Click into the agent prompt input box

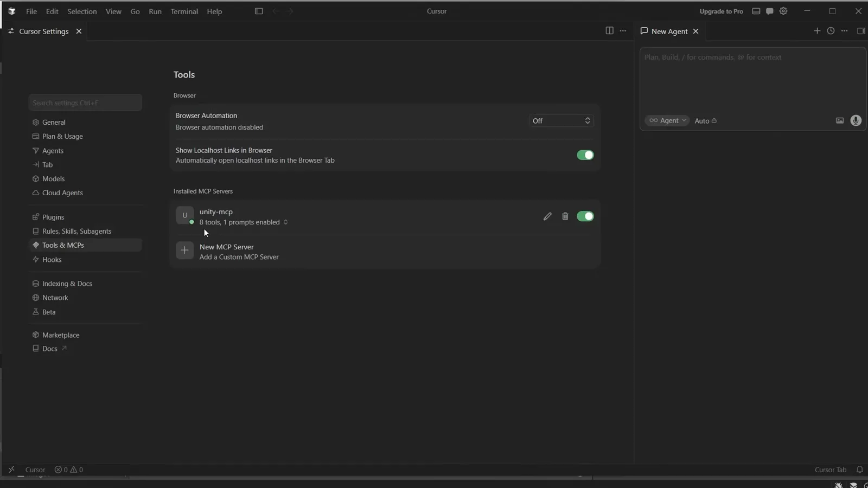point(752,80)
